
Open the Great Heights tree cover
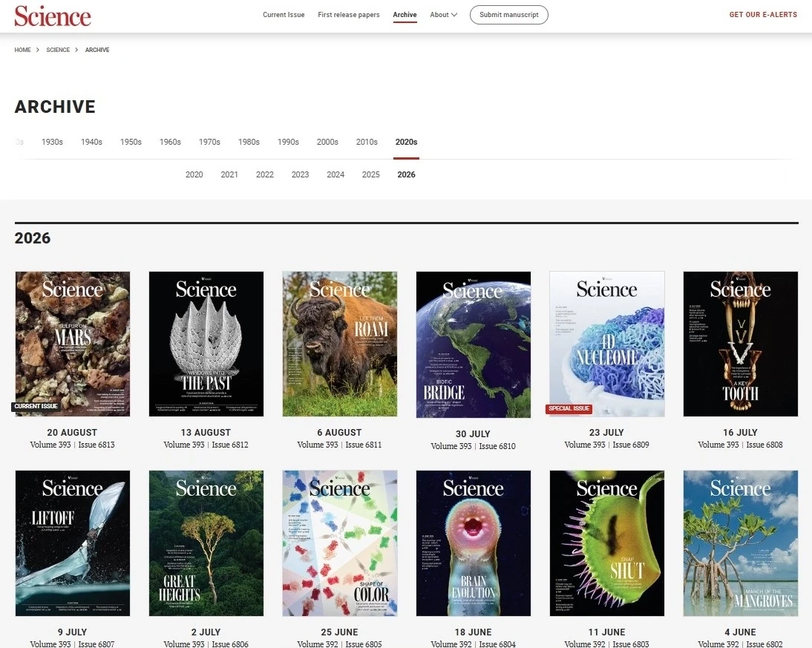point(206,543)
